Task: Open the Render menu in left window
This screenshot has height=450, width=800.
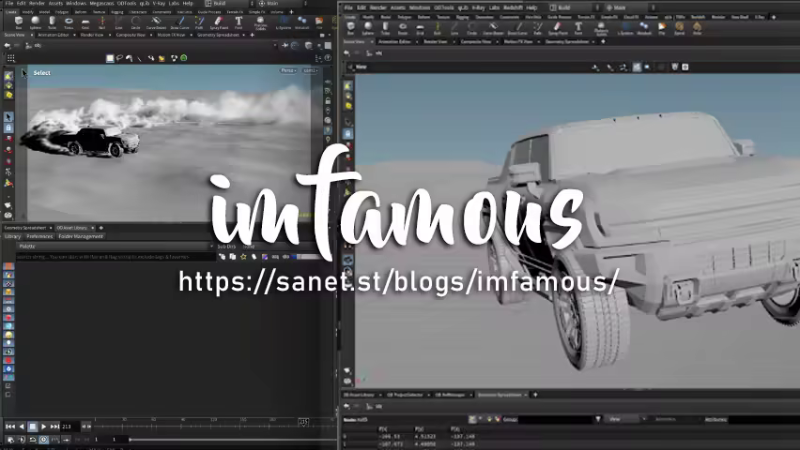Action: point(37,4)
